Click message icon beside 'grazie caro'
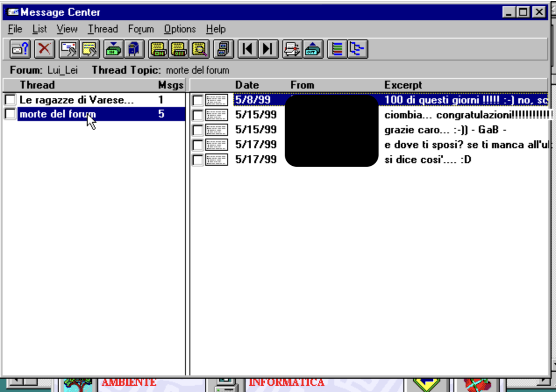 (217, 130)
